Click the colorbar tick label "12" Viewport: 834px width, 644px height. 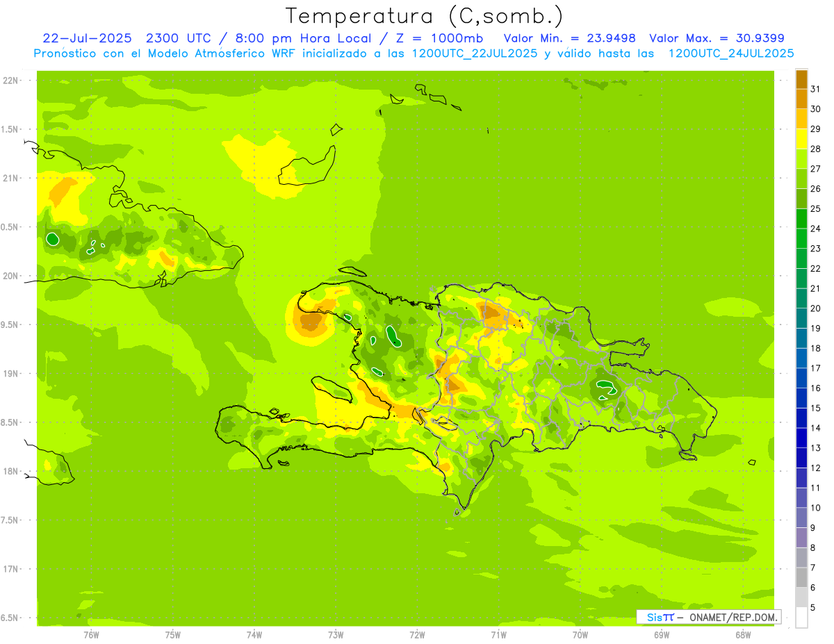pos(816,468)
